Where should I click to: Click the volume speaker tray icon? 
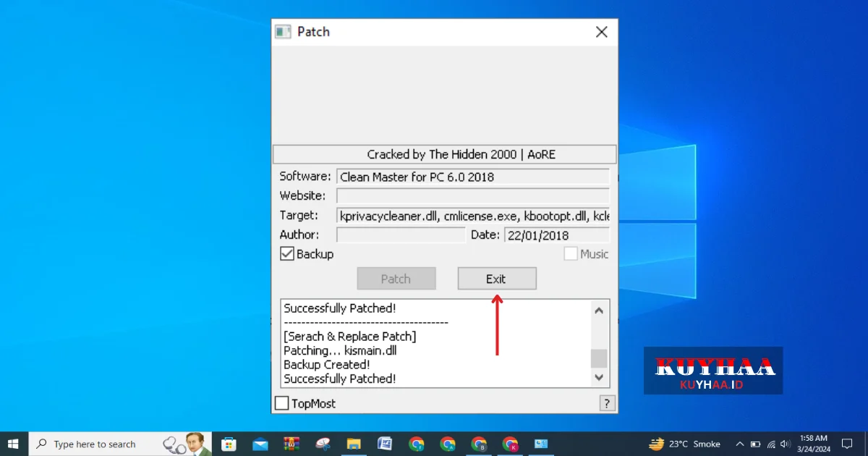point(786,444)
